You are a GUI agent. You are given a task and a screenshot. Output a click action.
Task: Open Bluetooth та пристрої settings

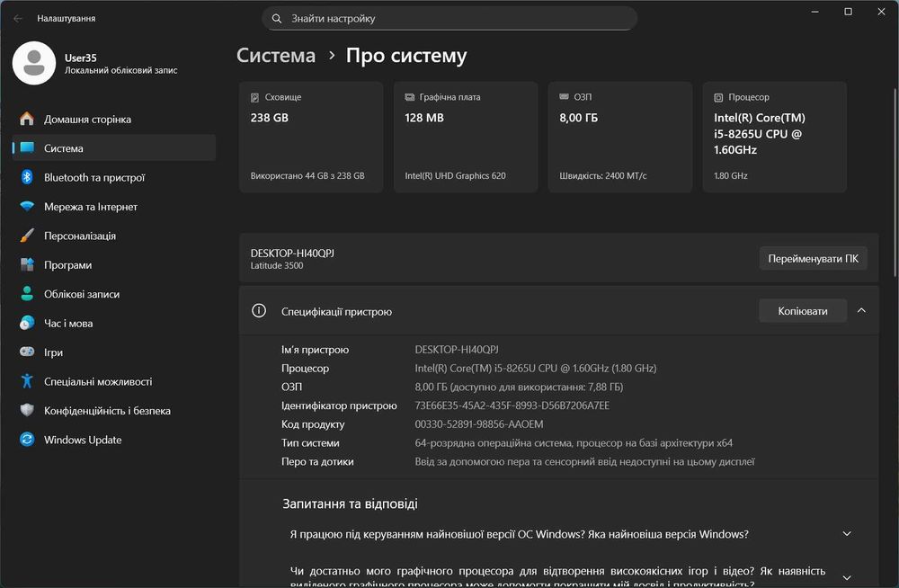click(x=113, y=177)
